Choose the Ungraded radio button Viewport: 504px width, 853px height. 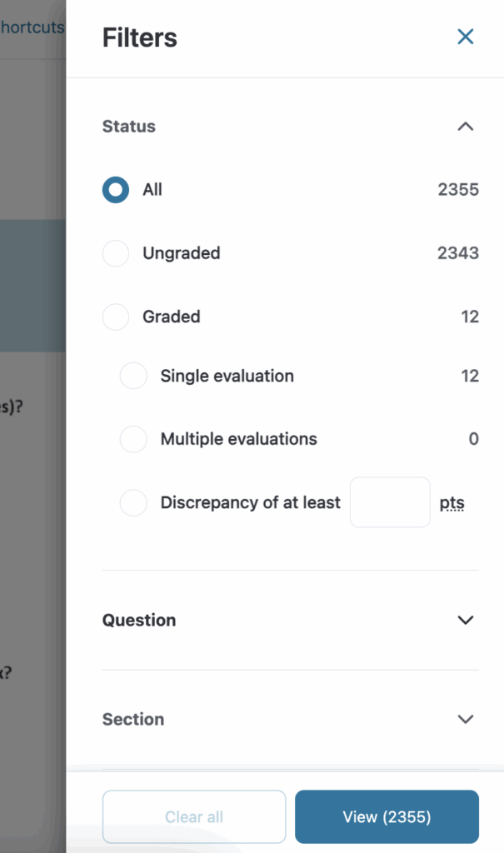click(116, 253)
